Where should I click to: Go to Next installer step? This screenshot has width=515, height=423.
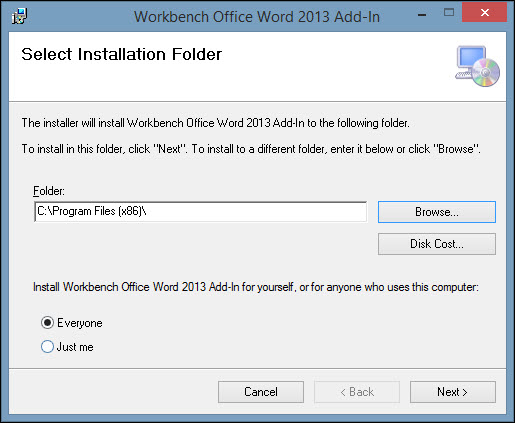453,392
